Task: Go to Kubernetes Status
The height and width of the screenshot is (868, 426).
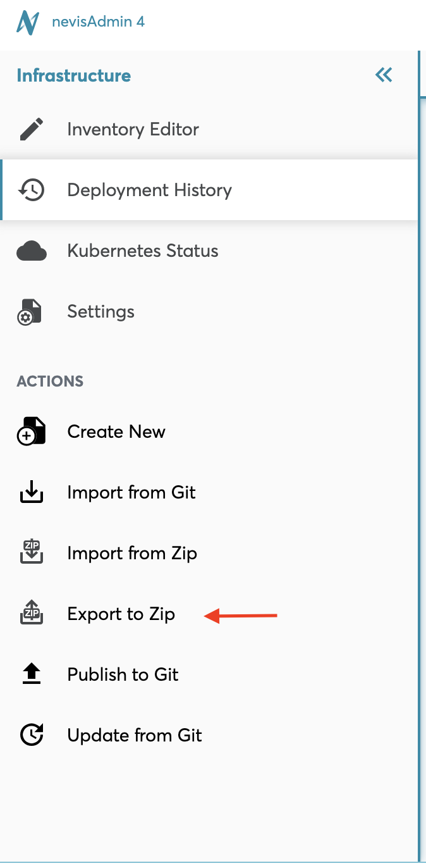Action: tap(143, 251)
